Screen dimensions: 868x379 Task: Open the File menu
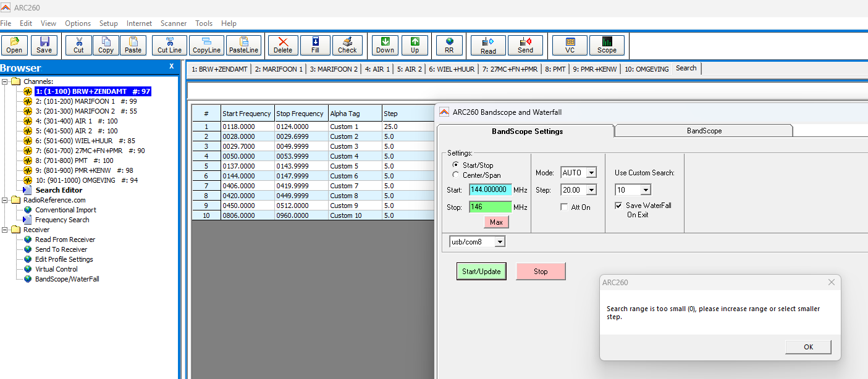pos(6,23)
